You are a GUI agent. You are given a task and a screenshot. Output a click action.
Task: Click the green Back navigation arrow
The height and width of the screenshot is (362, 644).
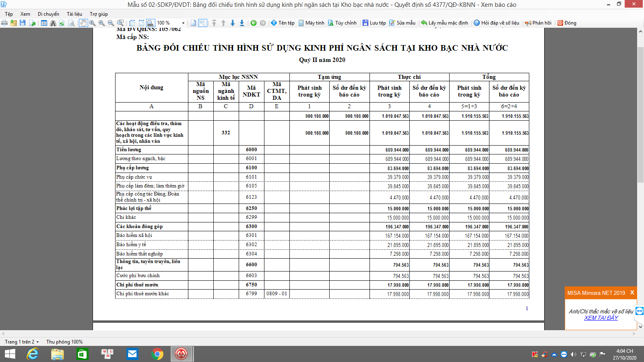coord(254,23)
